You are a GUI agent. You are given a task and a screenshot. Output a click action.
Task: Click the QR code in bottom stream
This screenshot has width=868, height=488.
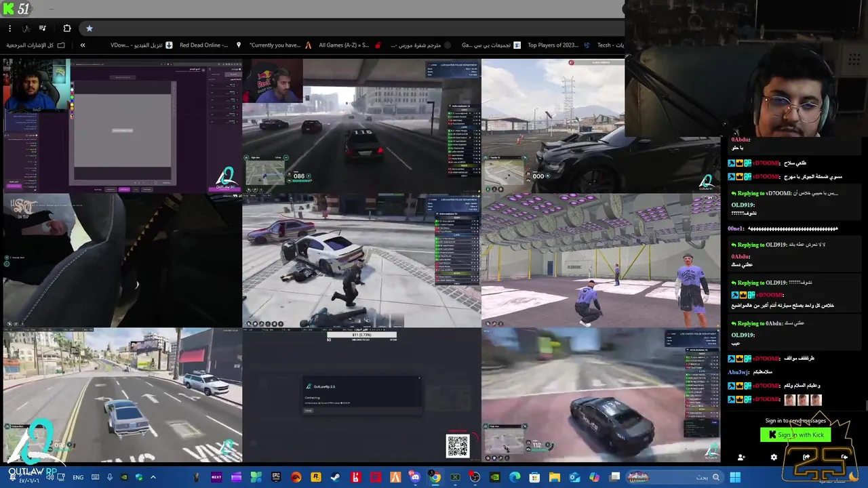point(457,446)
